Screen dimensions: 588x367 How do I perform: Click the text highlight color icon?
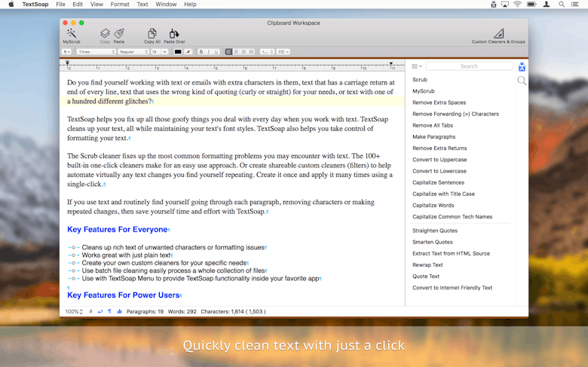tap(188, 52)
